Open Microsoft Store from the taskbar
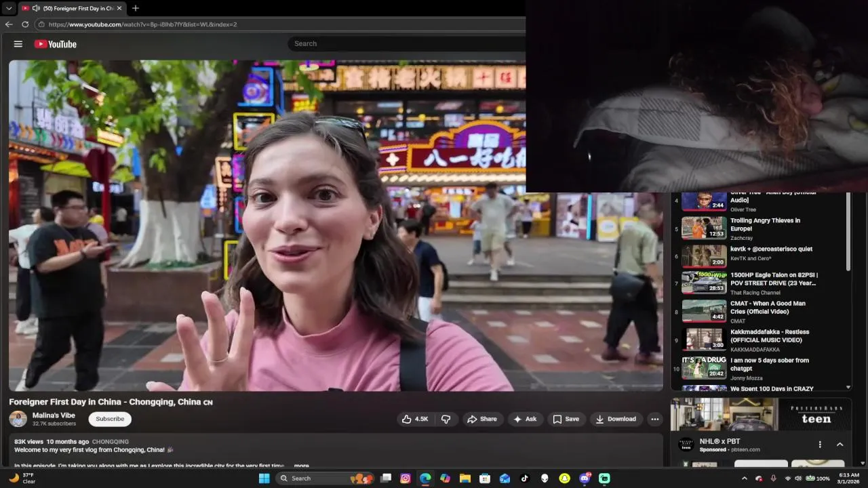The image size is (868, 488). coord(485,478)
